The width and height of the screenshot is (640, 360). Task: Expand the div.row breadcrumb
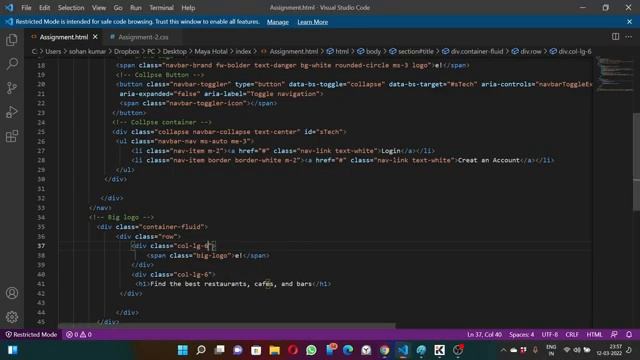coord(527,51)
